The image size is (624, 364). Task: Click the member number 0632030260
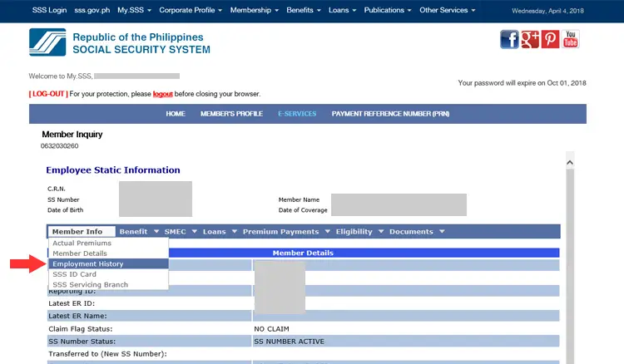59,145
